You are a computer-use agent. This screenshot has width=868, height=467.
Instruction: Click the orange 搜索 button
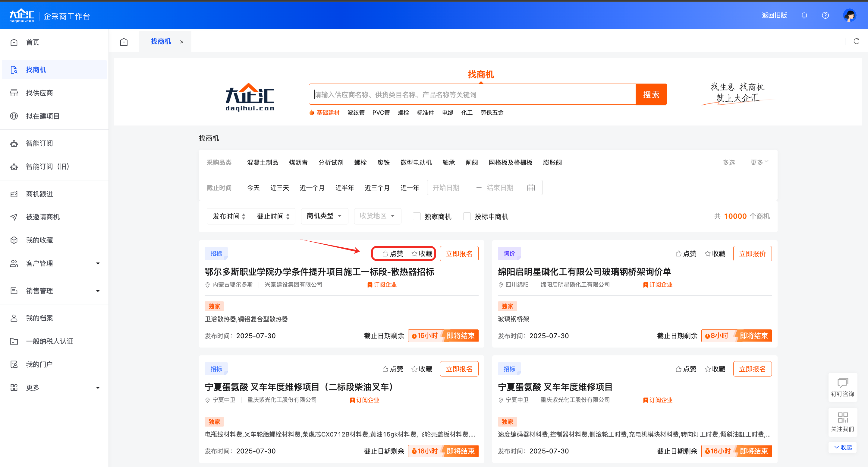(x=651, y=94)
